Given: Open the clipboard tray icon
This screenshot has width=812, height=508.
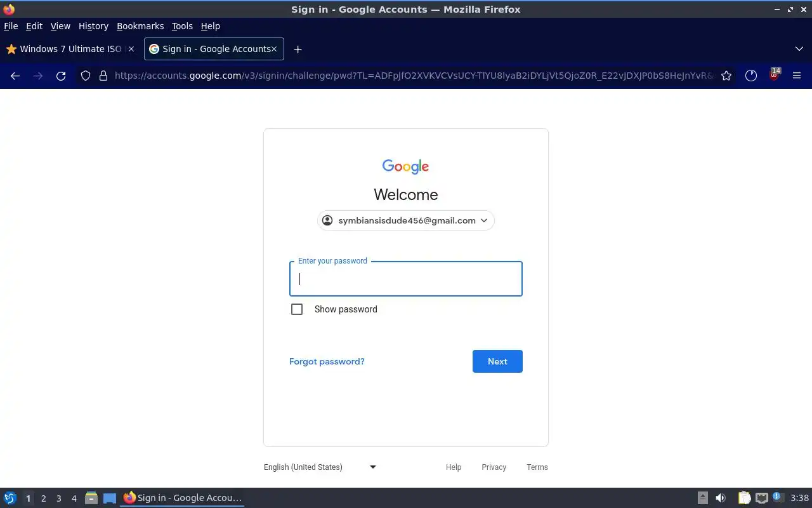Looking at the screenshot, I should (x=744, y=498).
